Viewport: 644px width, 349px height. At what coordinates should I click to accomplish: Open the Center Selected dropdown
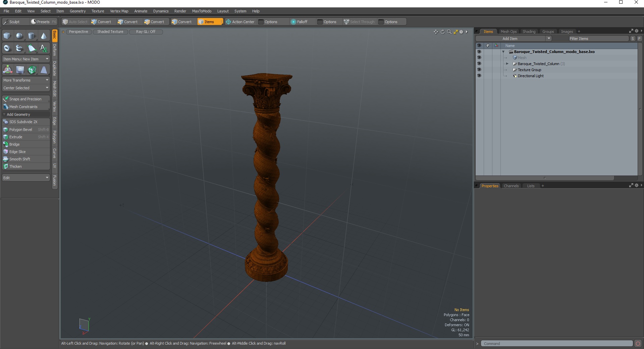pos(26,88)
